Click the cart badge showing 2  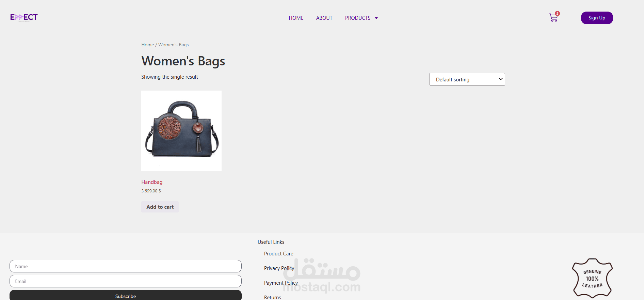tap(557, 14)
